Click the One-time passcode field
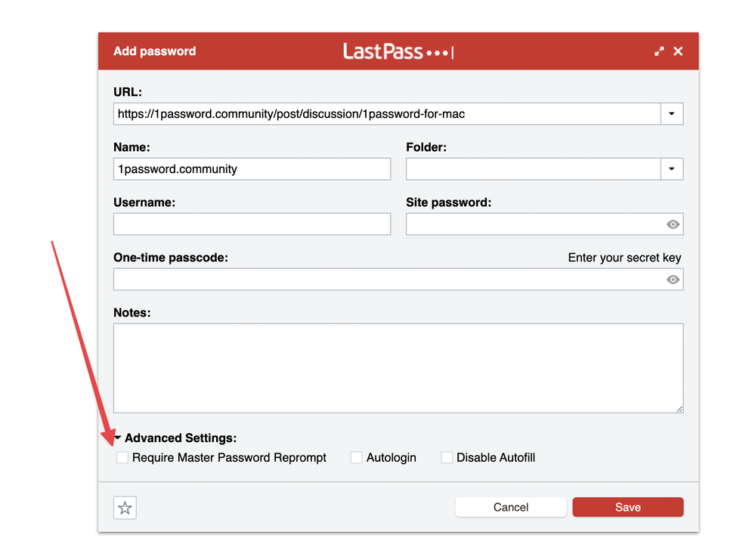Viewport: 755px width, 560px height. [387, 280]
